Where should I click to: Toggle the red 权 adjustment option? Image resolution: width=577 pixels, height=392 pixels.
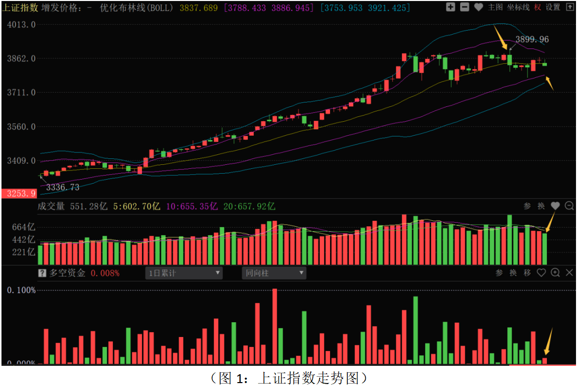point(537,7)
